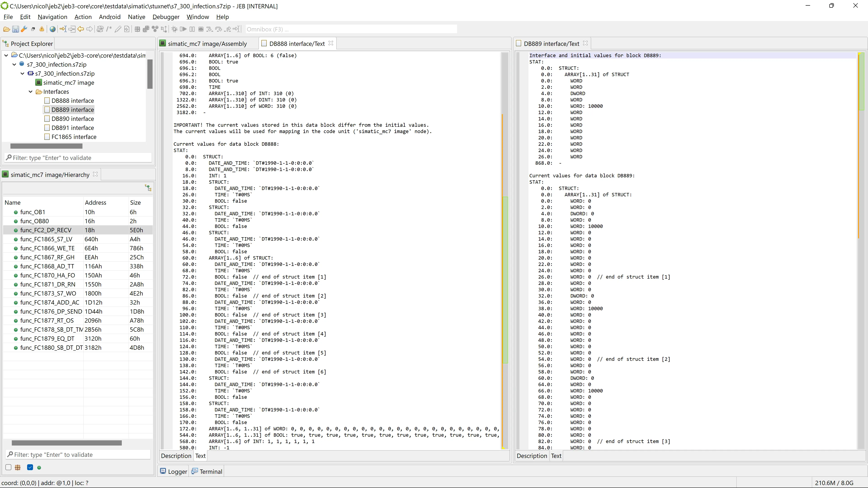Collapse the s7_300_infection.s7zip globe node

tap(14, 64)
